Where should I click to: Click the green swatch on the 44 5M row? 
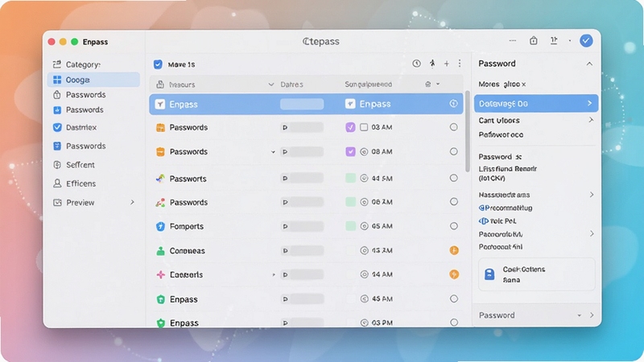(x=350, y=178)
